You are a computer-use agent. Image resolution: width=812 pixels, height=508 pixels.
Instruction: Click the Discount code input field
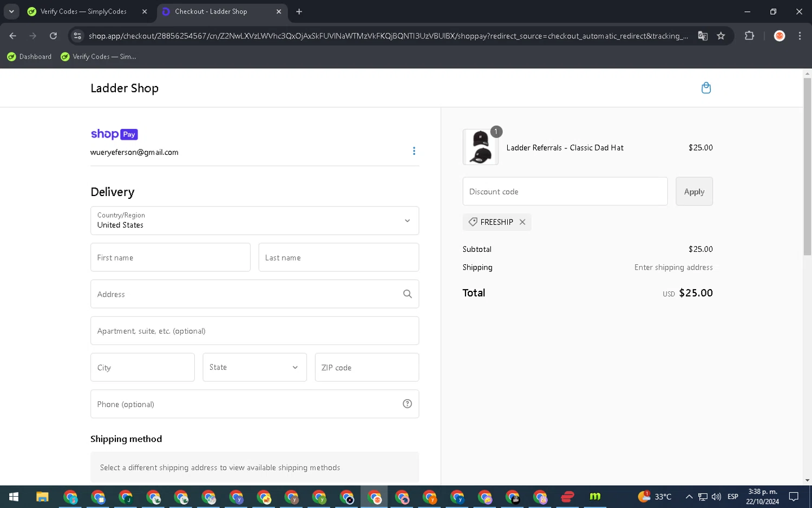click(x=565, y=192)
